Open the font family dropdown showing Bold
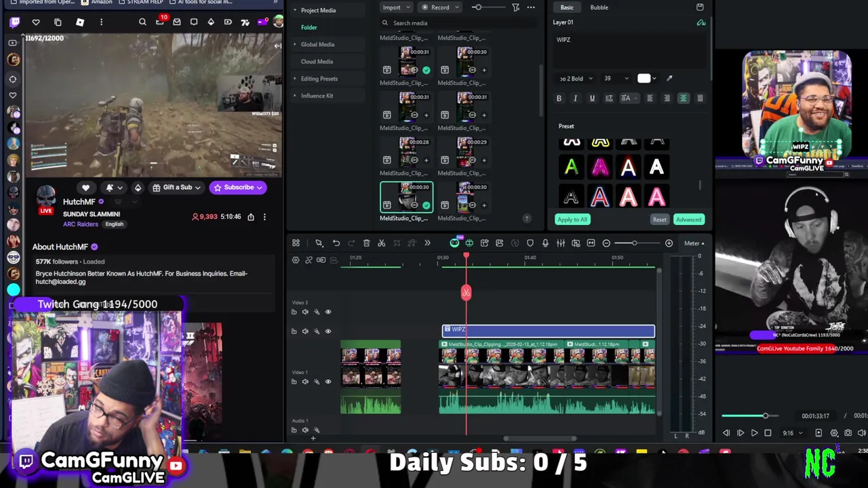 [577, 79]
